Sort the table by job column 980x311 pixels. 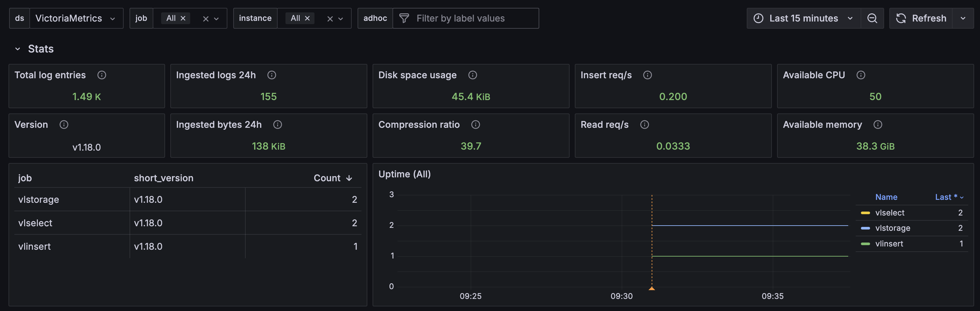point(25,178)
